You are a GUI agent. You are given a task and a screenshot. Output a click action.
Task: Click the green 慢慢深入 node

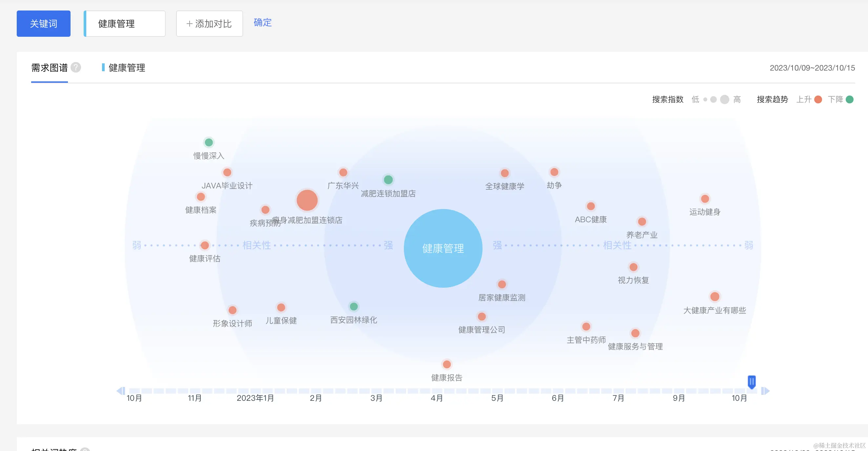click(x=209, y=142)
